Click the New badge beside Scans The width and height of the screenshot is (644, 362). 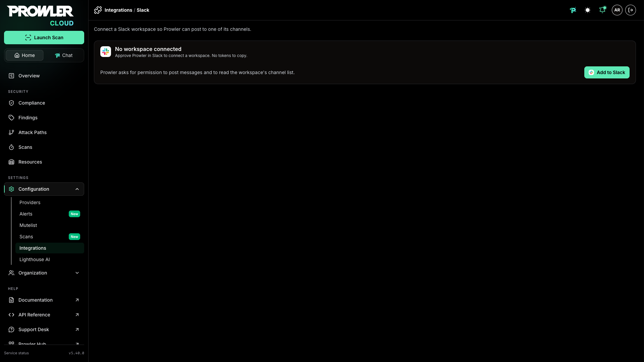[74, 237]
